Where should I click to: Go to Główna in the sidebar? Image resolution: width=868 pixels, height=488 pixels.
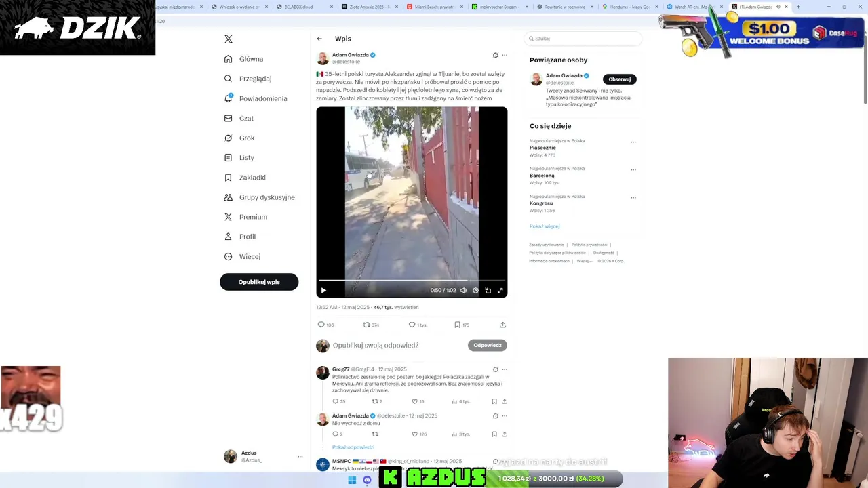pyautogui.click(x=244, y=59)
